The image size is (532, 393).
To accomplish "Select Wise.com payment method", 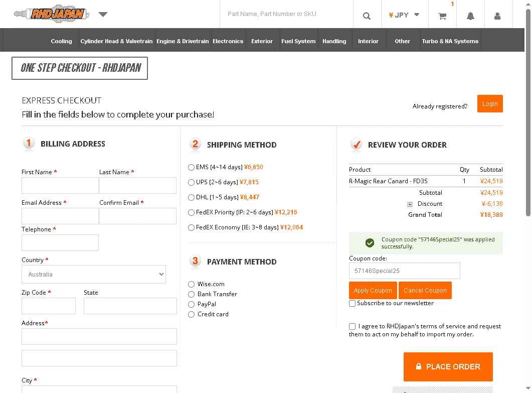I will [192, 284].
